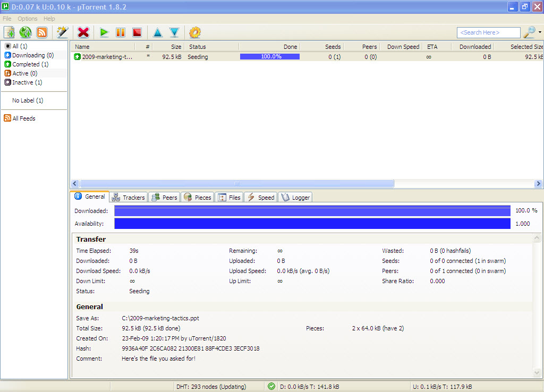
Task: Click the torrent list horizontal scrollbar thumb
Action: point(236,183)
